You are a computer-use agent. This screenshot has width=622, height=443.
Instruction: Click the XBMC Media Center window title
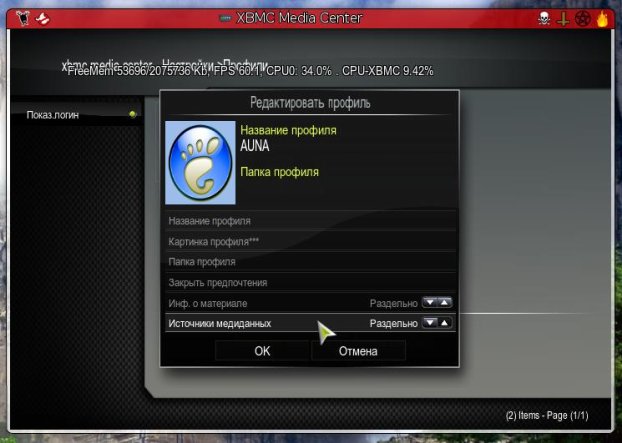(299, 18)
